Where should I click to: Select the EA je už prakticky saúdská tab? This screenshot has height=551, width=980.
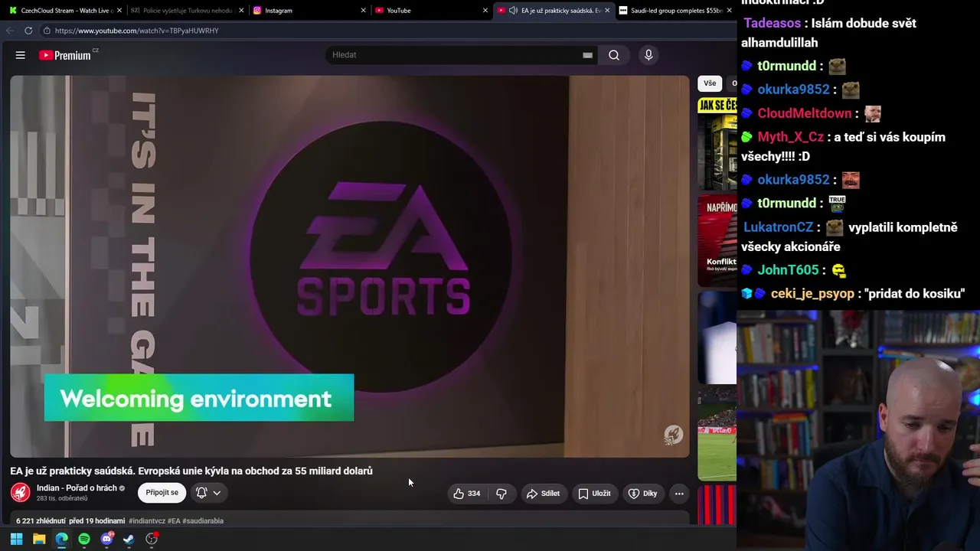coord(553,11)
